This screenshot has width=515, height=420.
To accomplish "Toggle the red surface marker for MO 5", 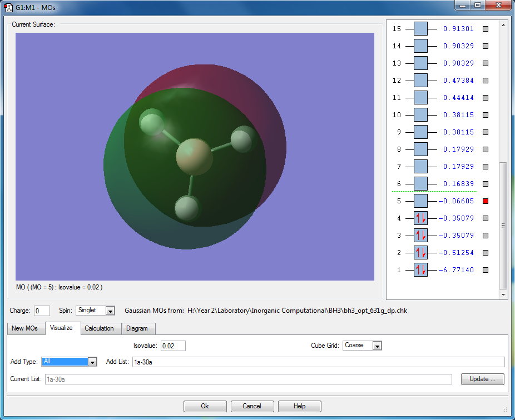I will click(485, 201).
